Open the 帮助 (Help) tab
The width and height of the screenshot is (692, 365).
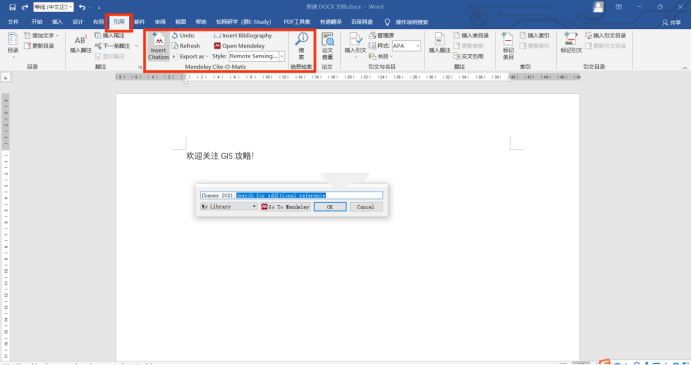(201, 22)
